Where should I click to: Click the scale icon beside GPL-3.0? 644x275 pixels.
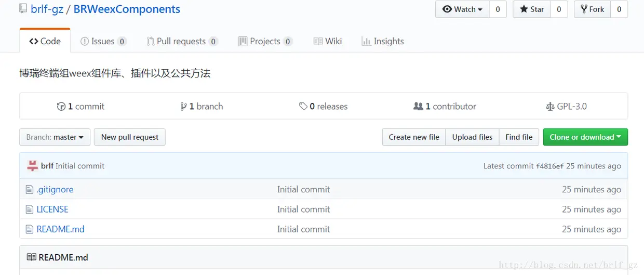pos(550,107)
